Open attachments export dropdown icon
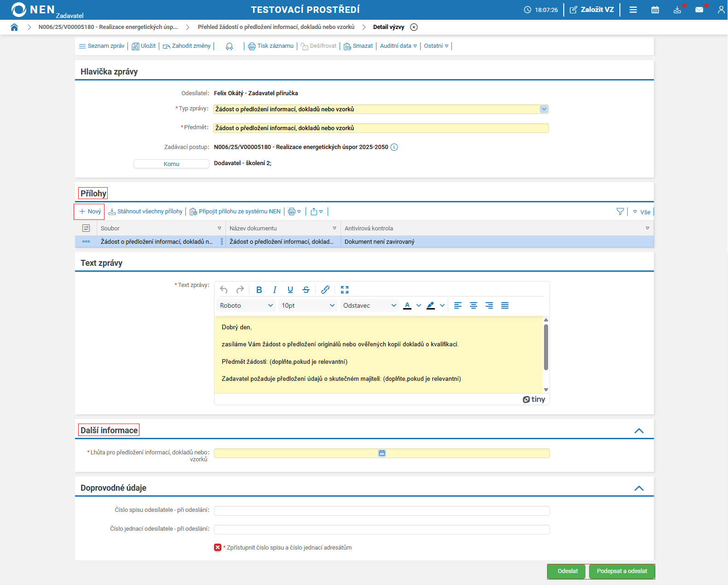The image size is (728, 585). (x=317, y=212)
